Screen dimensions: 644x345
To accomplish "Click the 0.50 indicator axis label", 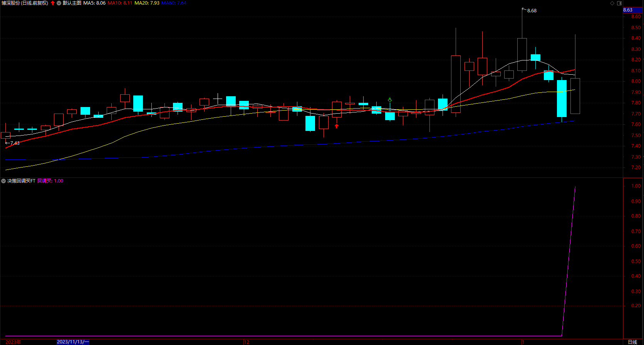I will tap(636, 261).
